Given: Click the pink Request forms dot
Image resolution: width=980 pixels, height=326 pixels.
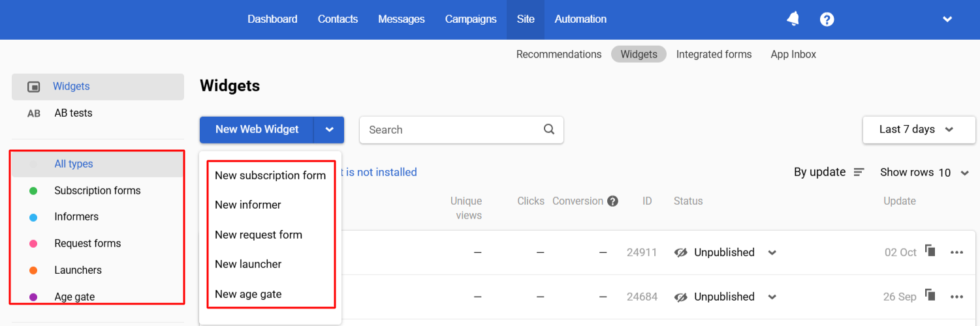Looking at the screenshot, I should 33,244.
